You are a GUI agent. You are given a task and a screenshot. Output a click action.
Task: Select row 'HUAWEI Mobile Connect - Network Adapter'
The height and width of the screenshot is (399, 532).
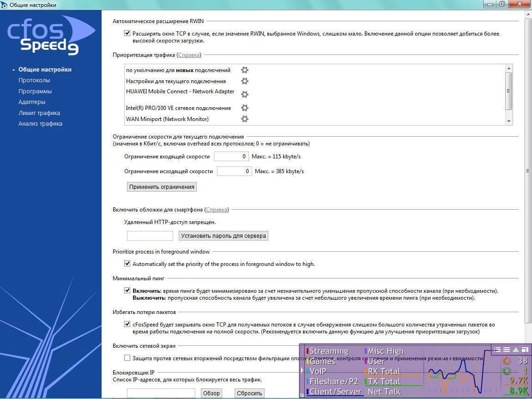[x=180, y=91]
